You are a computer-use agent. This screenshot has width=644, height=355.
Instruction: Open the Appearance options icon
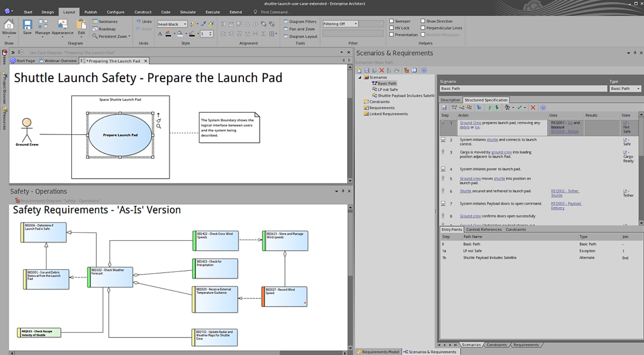pos(62,25)
